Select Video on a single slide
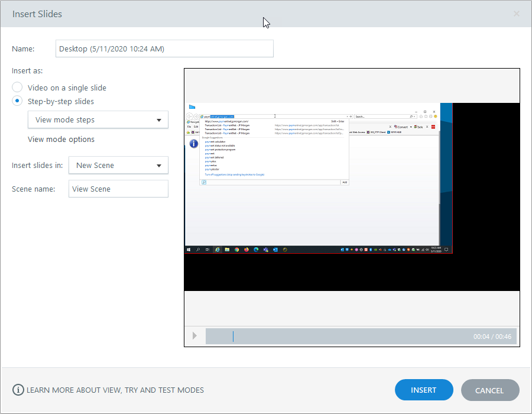 [x=18, y=88]
